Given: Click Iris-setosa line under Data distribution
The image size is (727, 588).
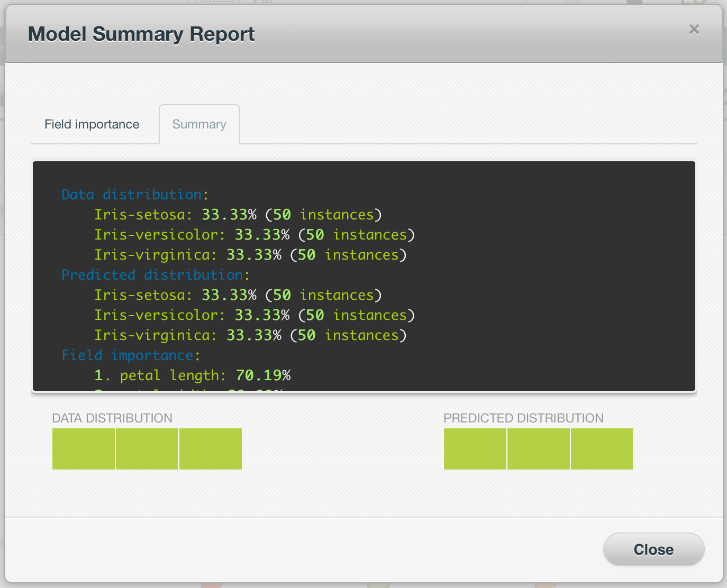Looking at the screenshot, I should (x=238, y=215).
